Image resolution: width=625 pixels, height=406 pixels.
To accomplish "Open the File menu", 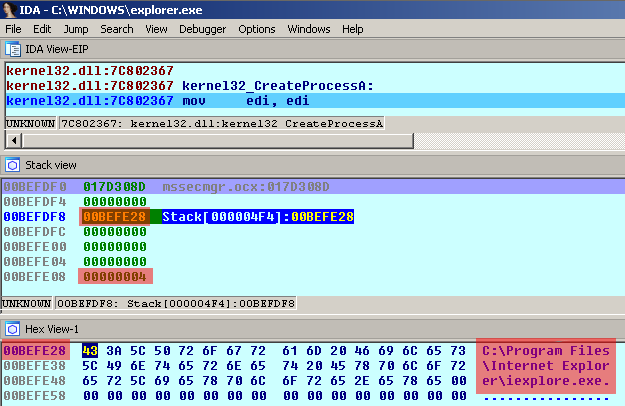I will [13, 29].
